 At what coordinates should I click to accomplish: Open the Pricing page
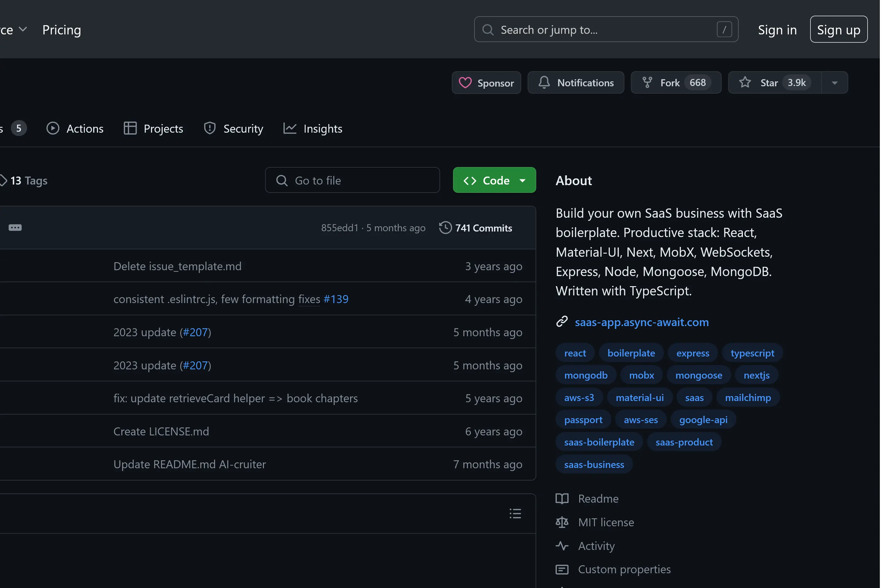pos(61,29)
